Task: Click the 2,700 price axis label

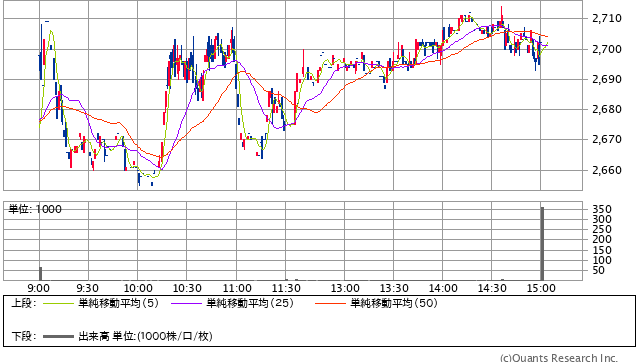Action: tap(607, 49)
